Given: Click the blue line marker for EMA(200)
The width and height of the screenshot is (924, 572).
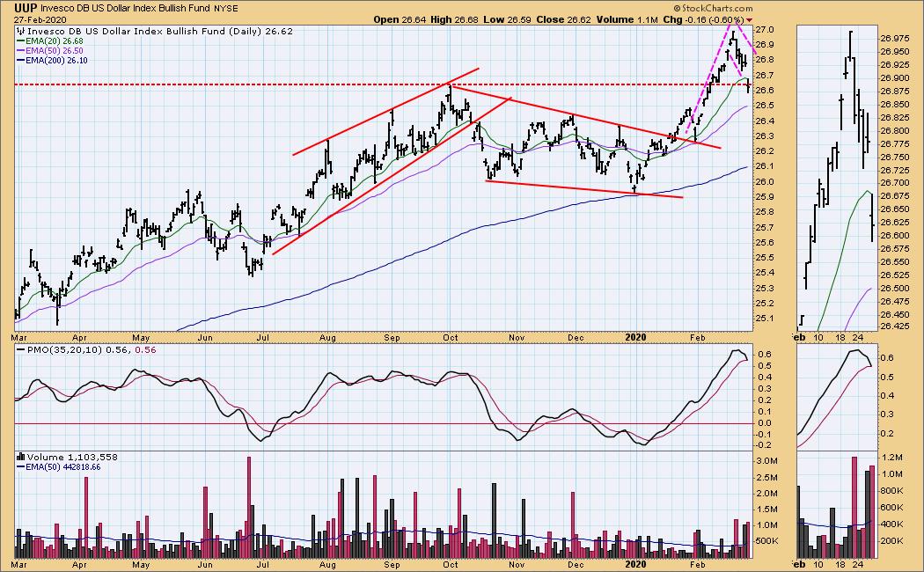Looking at the screenshot, I should (20, 60).
